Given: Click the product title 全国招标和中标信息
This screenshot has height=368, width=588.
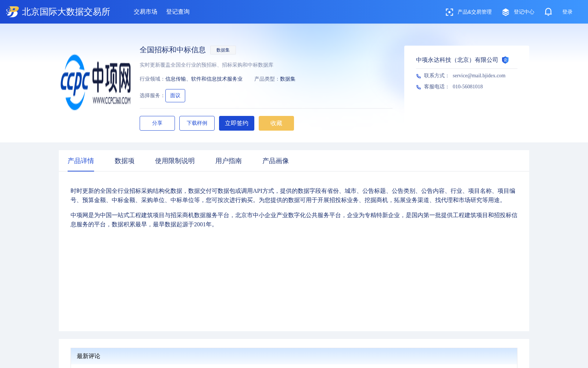Looking at the screenshot, I should pyautogui.click(x=173, y=50).
